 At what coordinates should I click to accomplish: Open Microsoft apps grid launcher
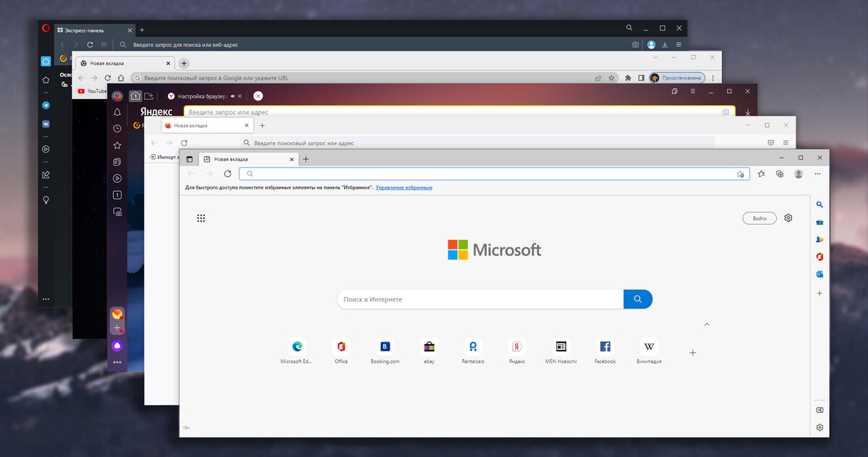[x=201, y=218]
